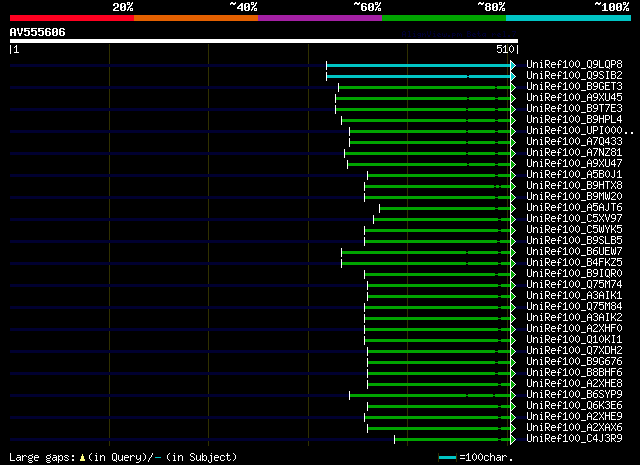
Task: Open hit UniRef100_A7Q433
Action: tap(574, 141)
